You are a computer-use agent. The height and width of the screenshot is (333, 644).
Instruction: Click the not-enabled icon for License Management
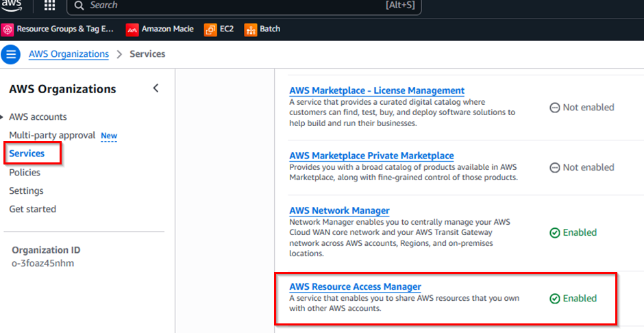(x=554, y=108)
